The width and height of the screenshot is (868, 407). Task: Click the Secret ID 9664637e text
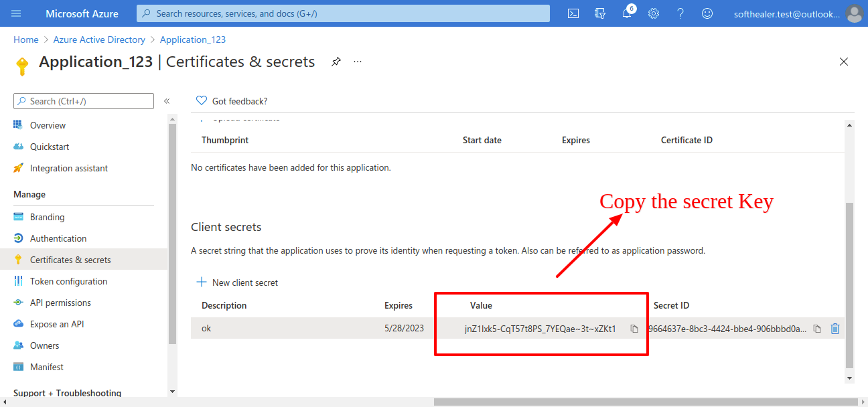coord(727,329)
